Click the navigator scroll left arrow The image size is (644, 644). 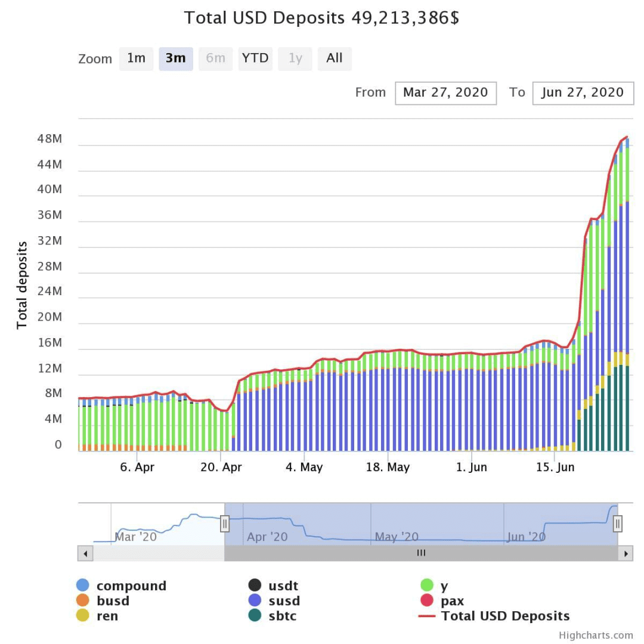[85, 553]
